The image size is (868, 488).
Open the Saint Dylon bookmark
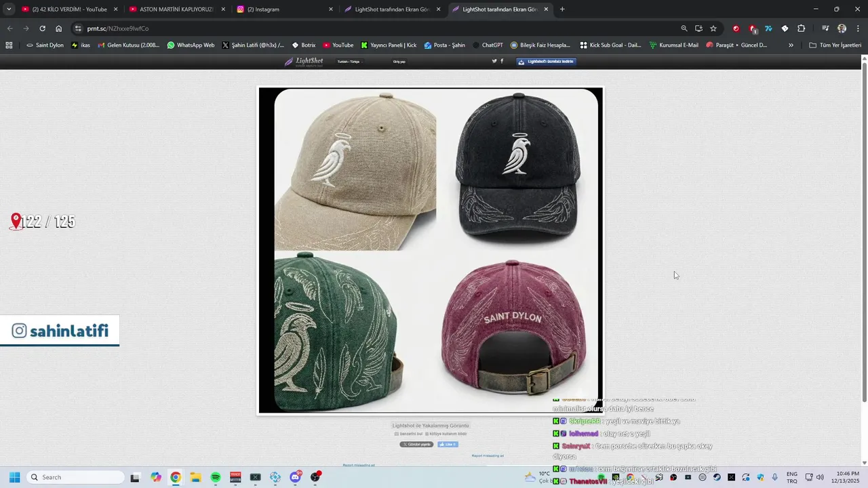pyautogui.click(x=45, y=45)
